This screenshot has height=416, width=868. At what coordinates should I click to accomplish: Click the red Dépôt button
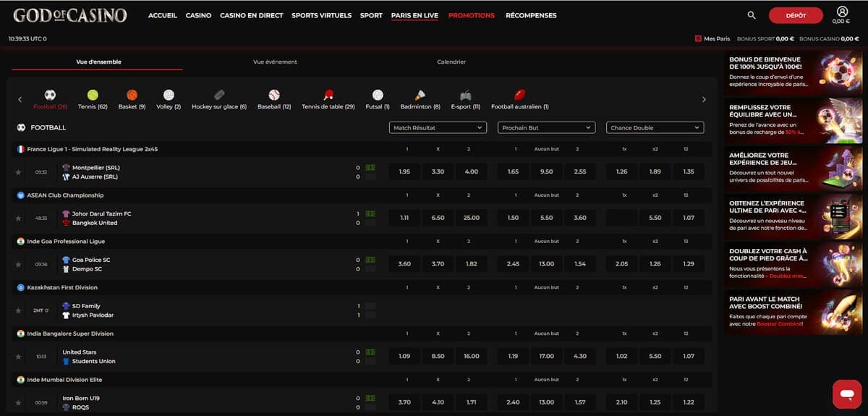pos(796,15)
